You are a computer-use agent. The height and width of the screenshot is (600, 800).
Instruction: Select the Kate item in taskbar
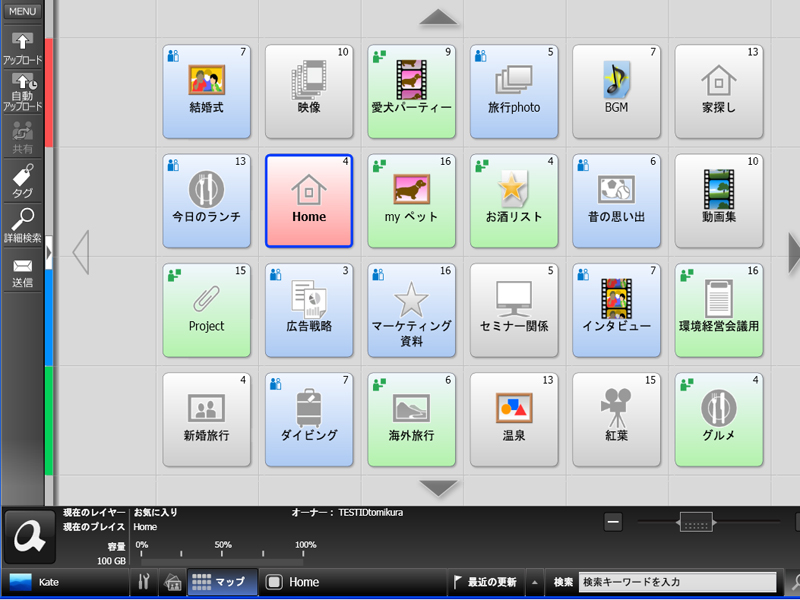coord(60,581)
